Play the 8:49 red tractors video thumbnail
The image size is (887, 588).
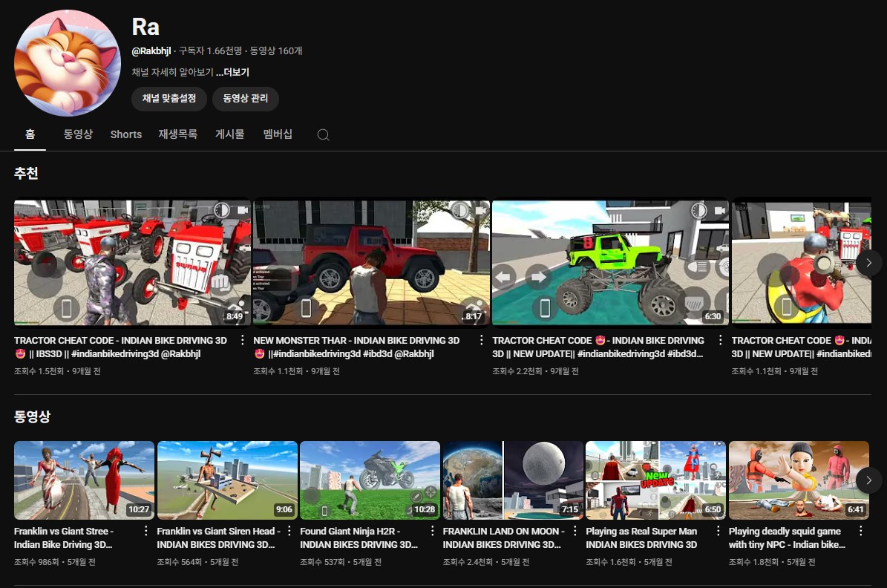pos(132,263)
